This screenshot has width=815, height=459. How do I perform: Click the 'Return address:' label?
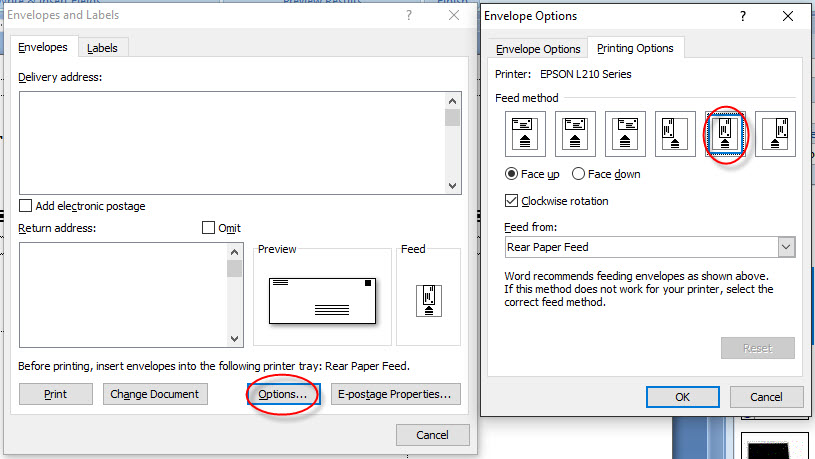(57, 228)
